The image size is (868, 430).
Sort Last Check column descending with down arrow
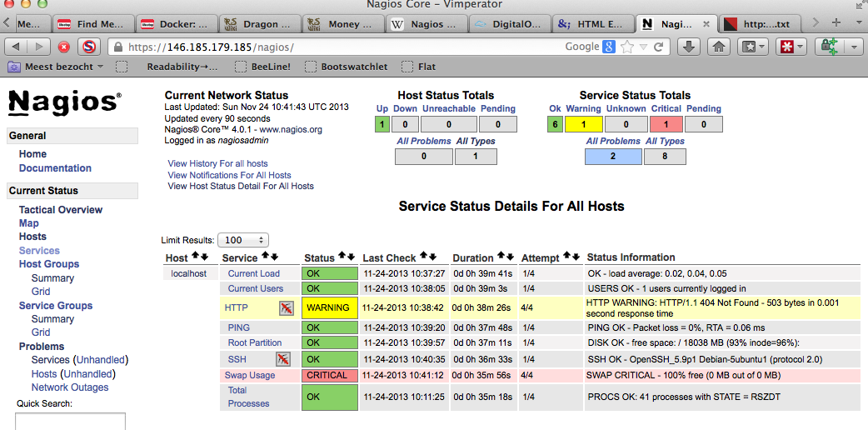[x=433, y=257]
